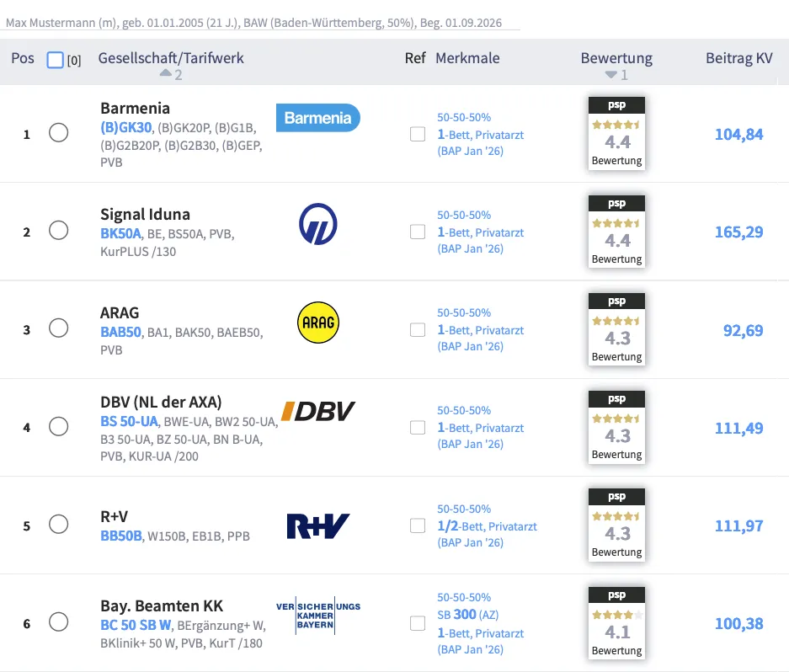
Task: Click the R+V logo
Action: pyautogui.click(x=318, y=526)
